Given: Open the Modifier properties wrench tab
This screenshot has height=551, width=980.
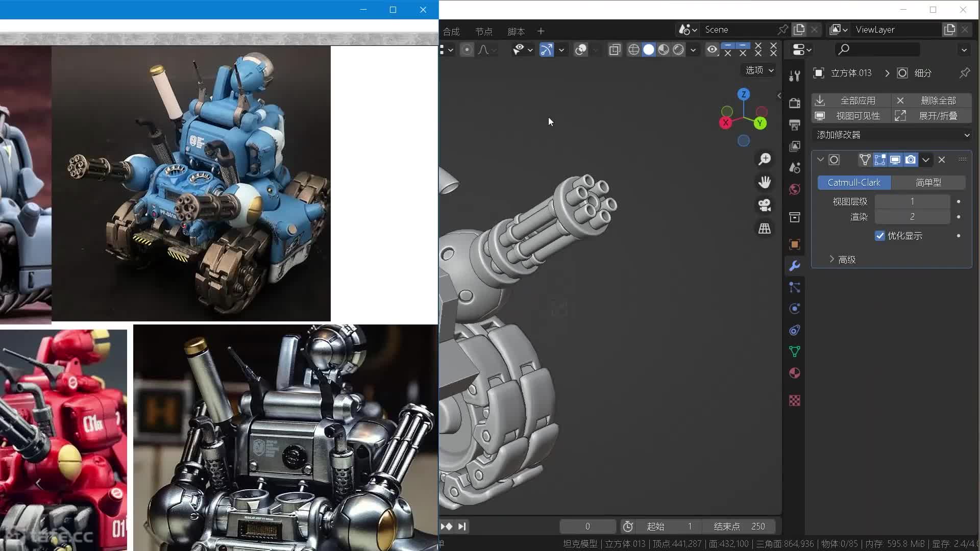Looking at the screenshot, I should (794, 266).
